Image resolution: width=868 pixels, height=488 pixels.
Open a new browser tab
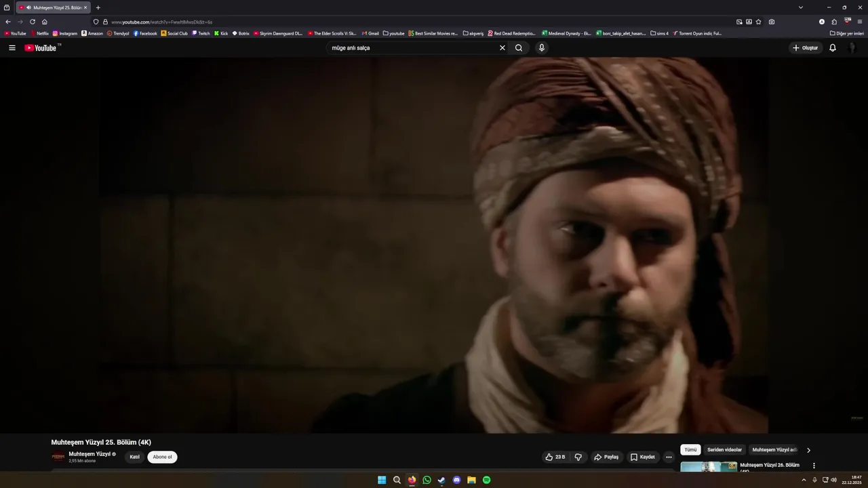tap(98, 7)
